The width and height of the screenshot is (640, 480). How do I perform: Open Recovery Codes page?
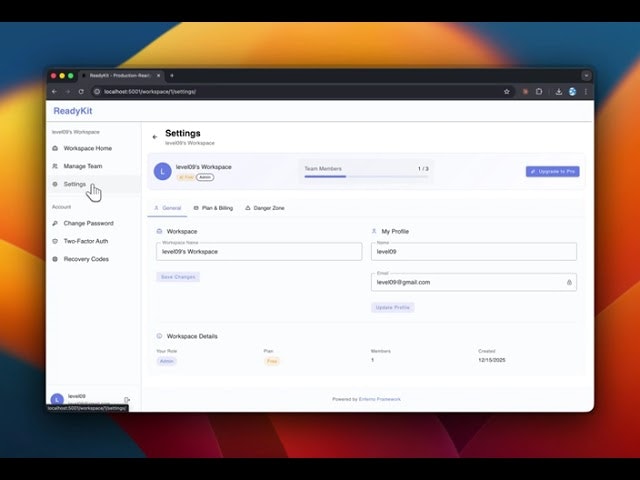coord(93,259)
